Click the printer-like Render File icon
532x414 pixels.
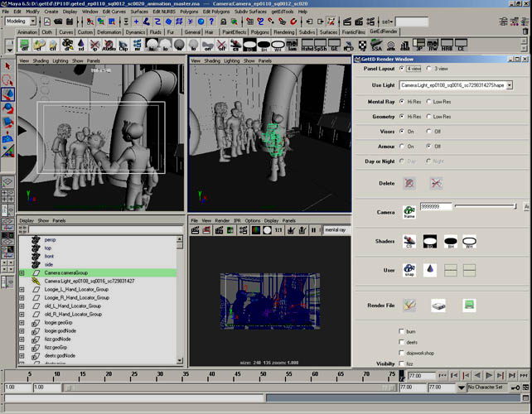coord(438,305)
